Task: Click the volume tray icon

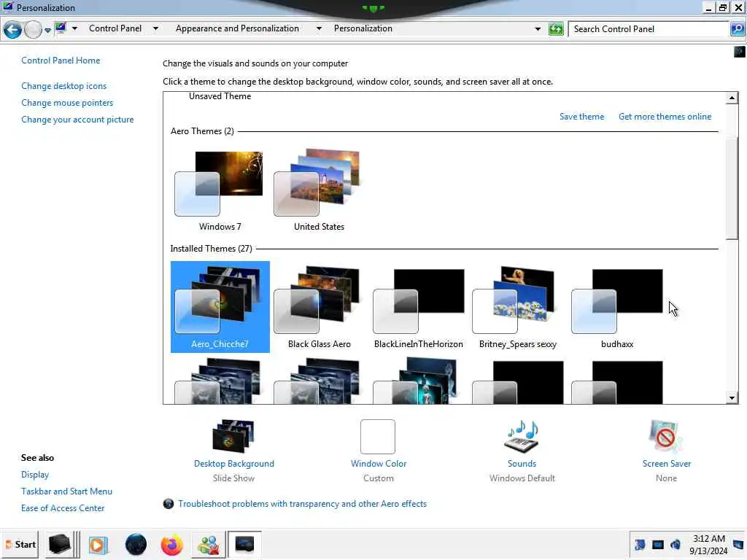Action: pyautogui.click(x=675, y=544)
